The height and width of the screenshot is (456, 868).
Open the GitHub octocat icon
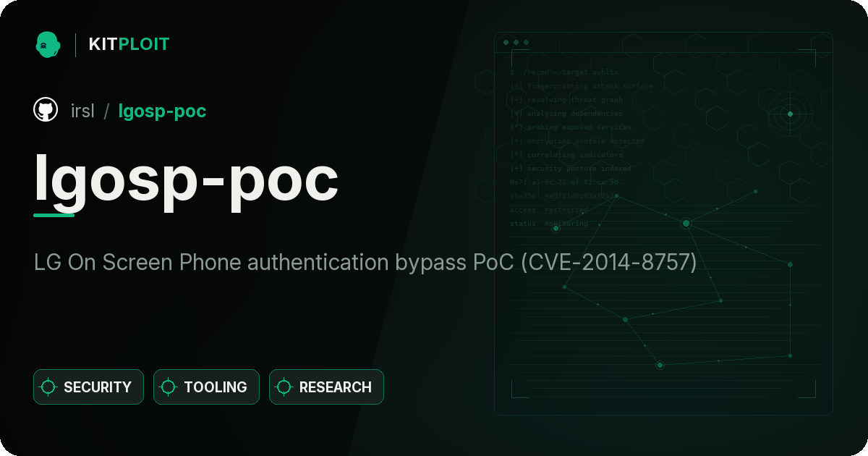click(46, 110)
